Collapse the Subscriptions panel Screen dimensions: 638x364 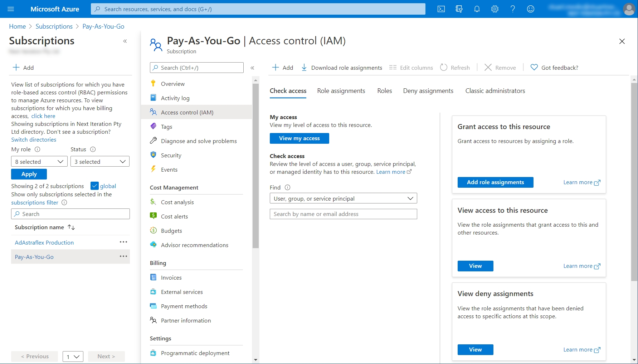coord(125,41)
